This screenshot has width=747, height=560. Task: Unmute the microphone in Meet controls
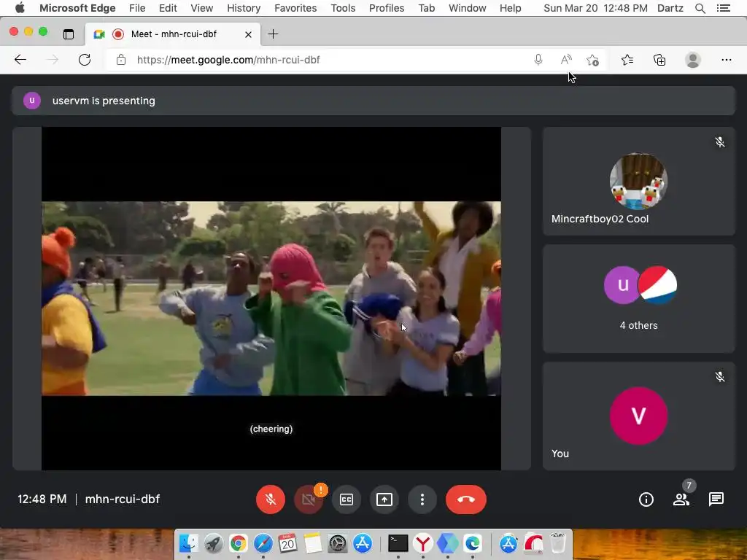coord(270,499)
